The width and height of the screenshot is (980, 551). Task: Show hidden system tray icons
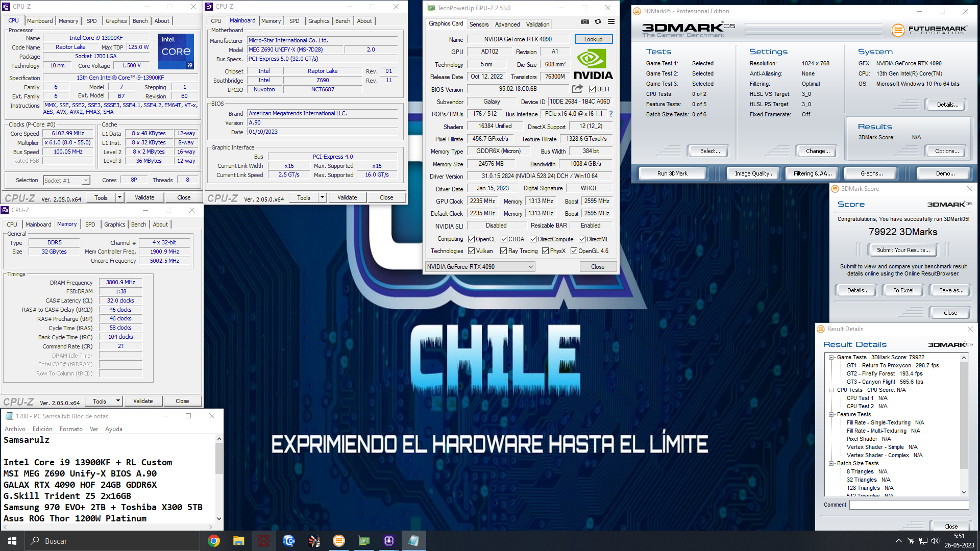(898, 541)
